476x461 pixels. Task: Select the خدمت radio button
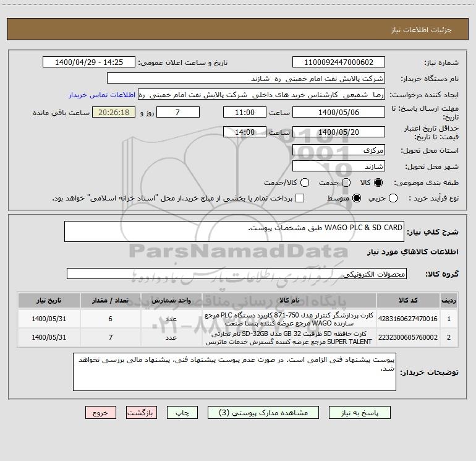(x=346, y=183)
